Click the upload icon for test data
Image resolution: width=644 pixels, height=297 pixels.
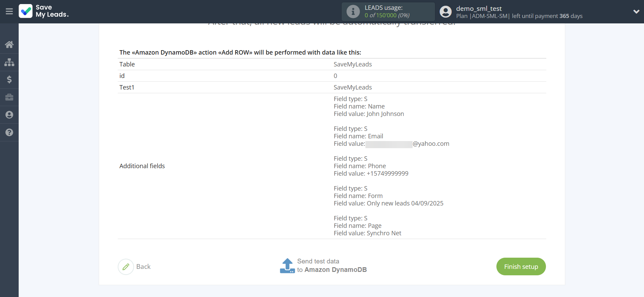[x=287, y=266]
